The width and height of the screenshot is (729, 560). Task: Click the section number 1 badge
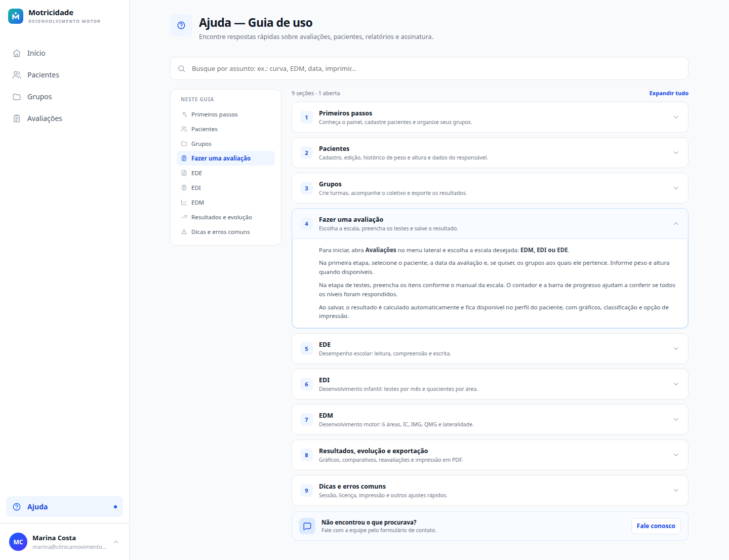coord(306,117)
